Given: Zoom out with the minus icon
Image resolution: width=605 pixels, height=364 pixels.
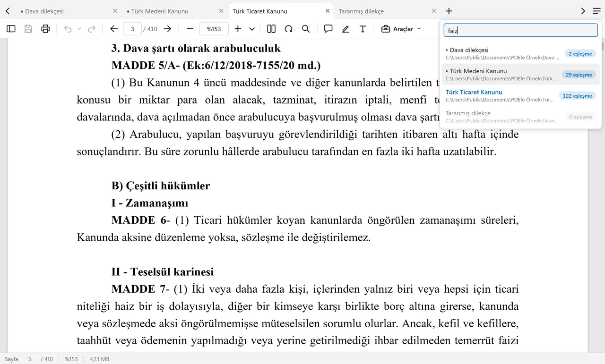Looking at the screenshot, I should [190, 29].
